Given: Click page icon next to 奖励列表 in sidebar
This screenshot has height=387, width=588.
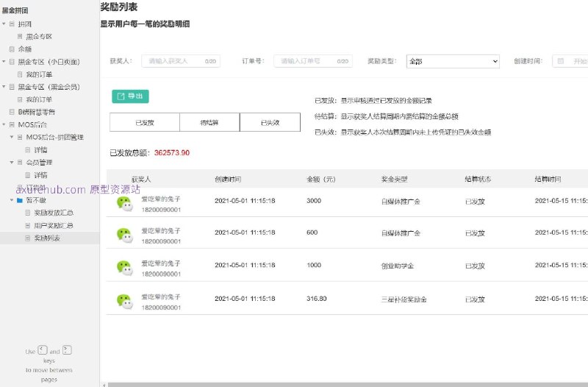Looking at the screenshot, I should [x=28, y=238].
